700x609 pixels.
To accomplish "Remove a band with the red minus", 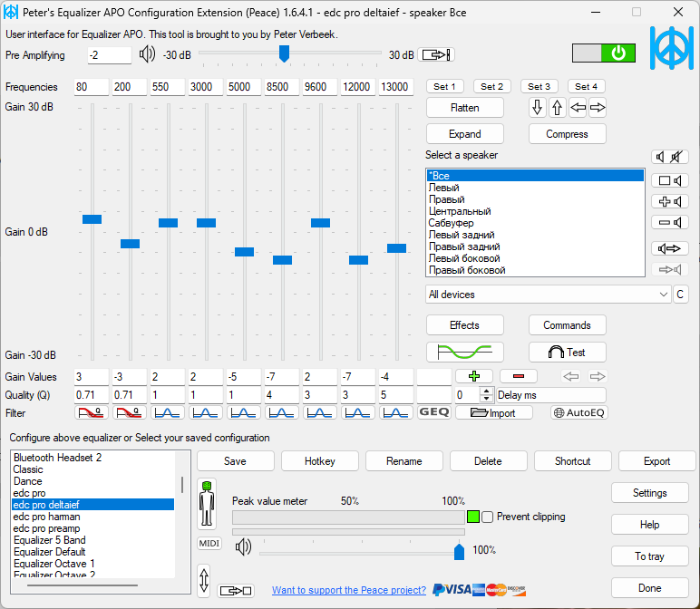I will [x=519, y=376].
